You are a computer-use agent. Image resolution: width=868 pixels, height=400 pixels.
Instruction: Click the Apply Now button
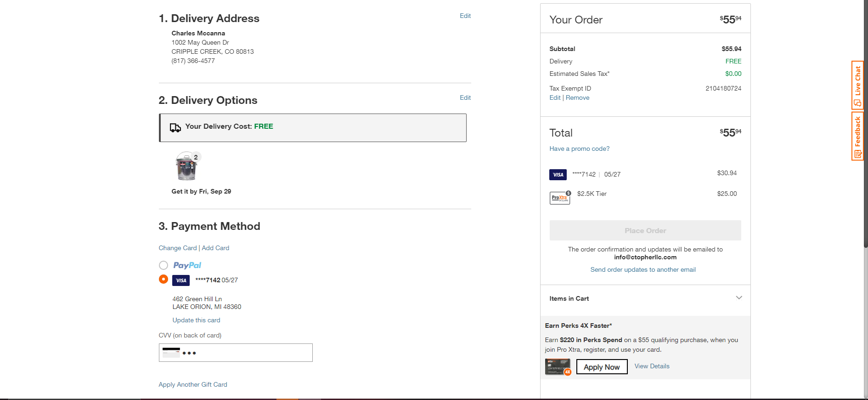pyautogui.click(x=602, y=367)
